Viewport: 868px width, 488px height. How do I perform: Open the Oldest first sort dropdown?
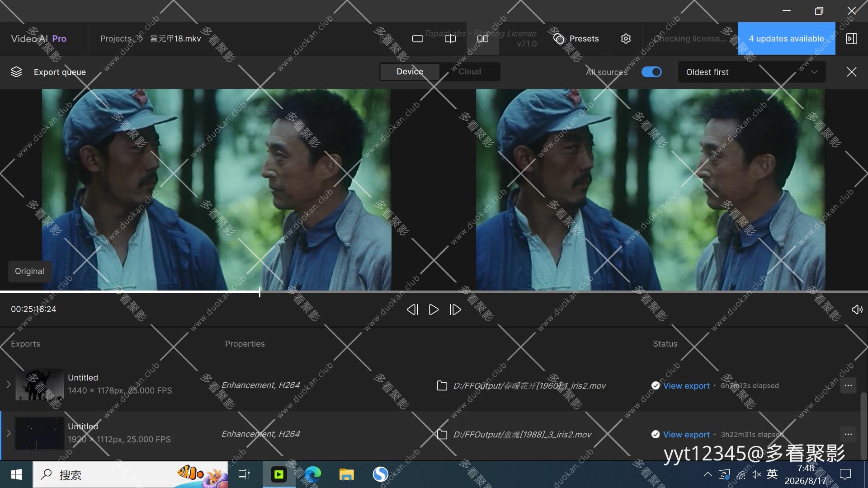pos(752,72)
